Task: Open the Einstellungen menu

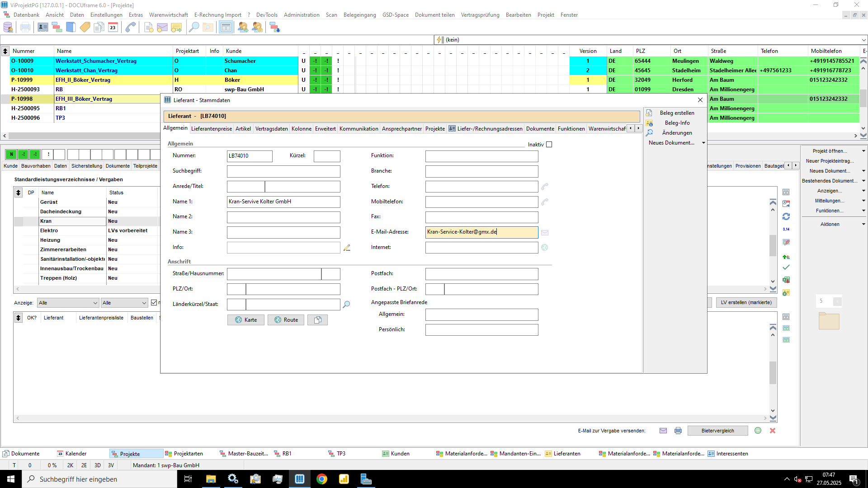Action: click(x=106, y=15)
